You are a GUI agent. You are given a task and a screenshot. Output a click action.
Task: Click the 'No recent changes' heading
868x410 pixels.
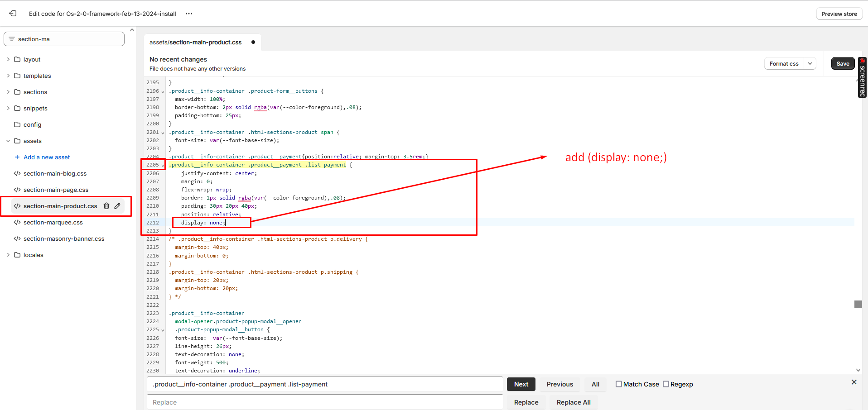[x=178, y=59]
